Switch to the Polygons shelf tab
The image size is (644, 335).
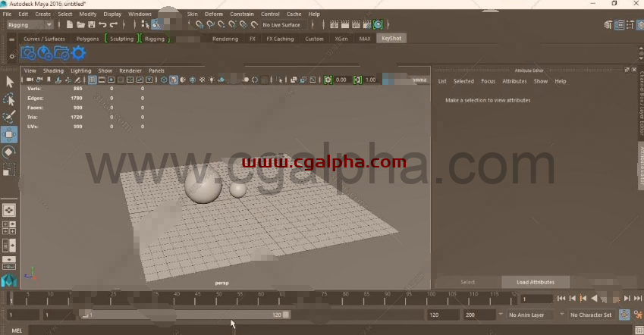87,39
